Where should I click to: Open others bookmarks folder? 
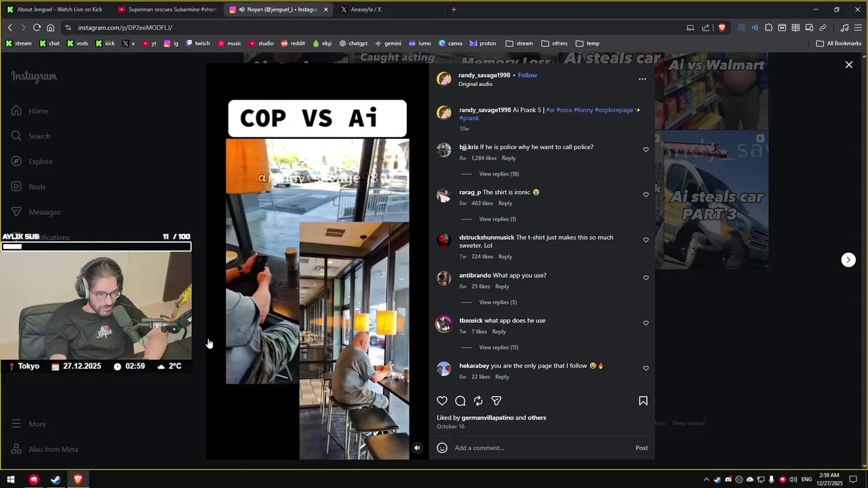pyautogui.click(x=554, y=43)
